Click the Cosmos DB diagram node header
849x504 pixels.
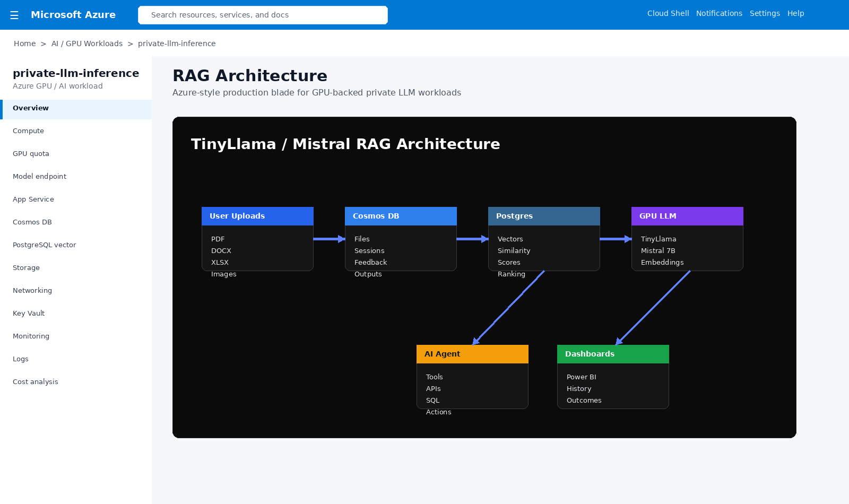point(401,216)
